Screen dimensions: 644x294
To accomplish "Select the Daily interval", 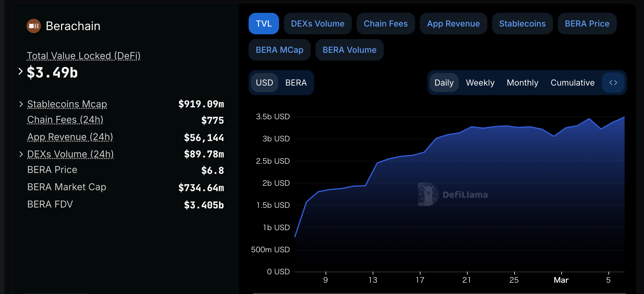I will pyautogui.click(x=444, y=83).
